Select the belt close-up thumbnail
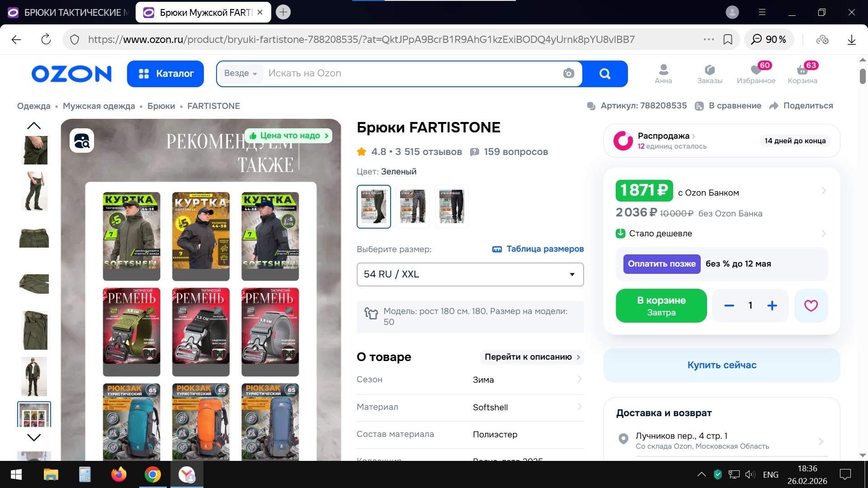The image size is (868, 488). click(34, 237)
